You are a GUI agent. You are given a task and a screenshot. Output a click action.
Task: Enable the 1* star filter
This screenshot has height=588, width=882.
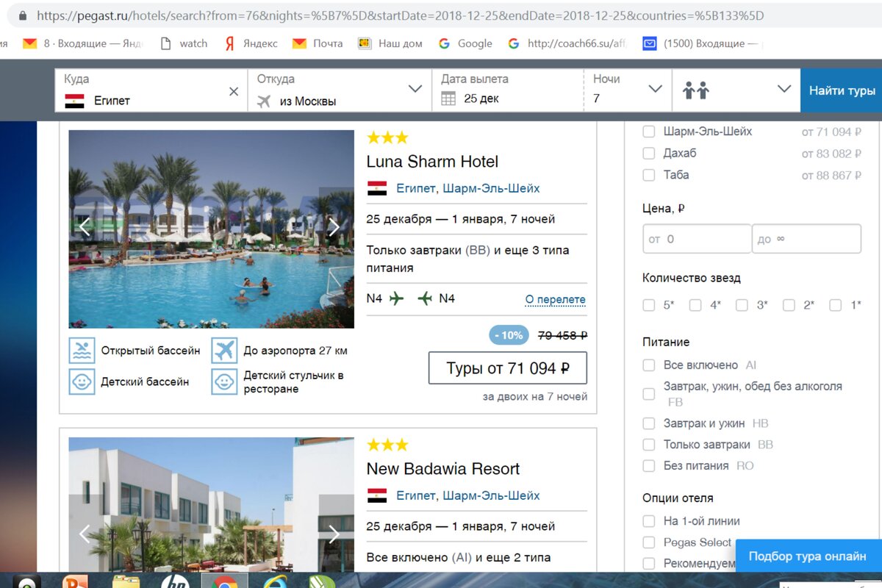coord(836,305)
